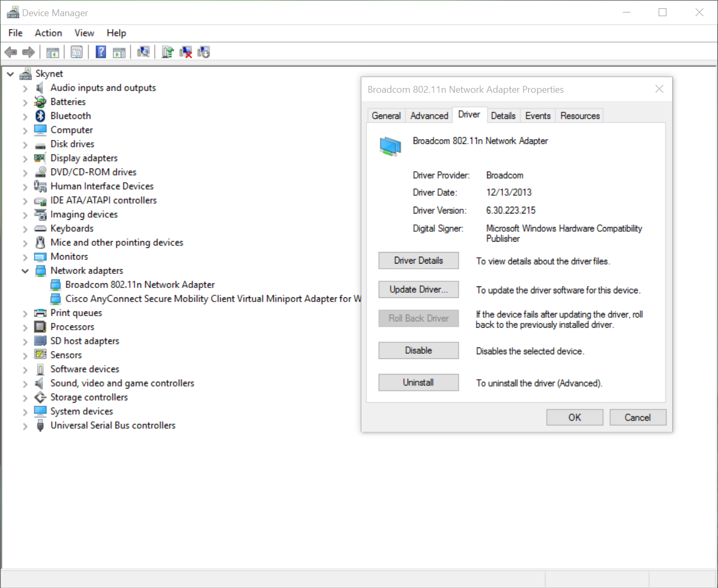Open the Resources tab

tap(580, 116)
